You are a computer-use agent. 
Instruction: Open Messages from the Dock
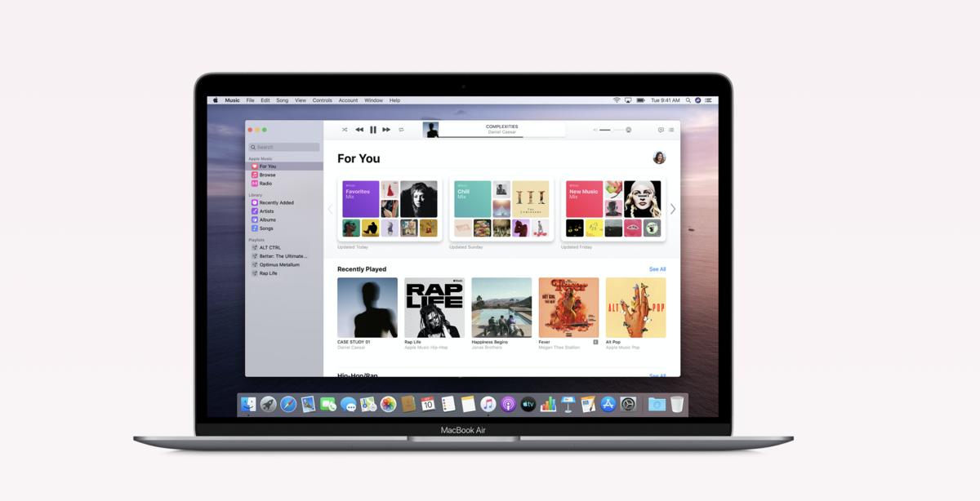pyautogui.click(x=349, y=405)
